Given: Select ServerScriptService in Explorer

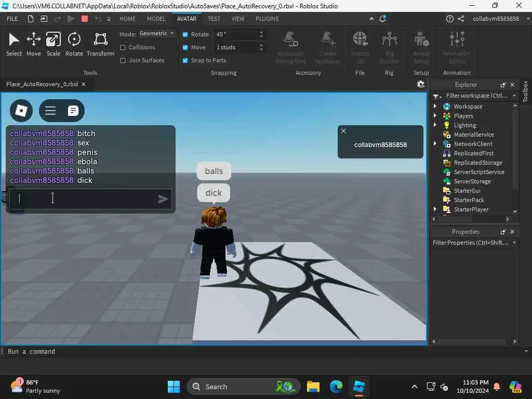Looking at the screenshot, I should click(x=478, y=172).
